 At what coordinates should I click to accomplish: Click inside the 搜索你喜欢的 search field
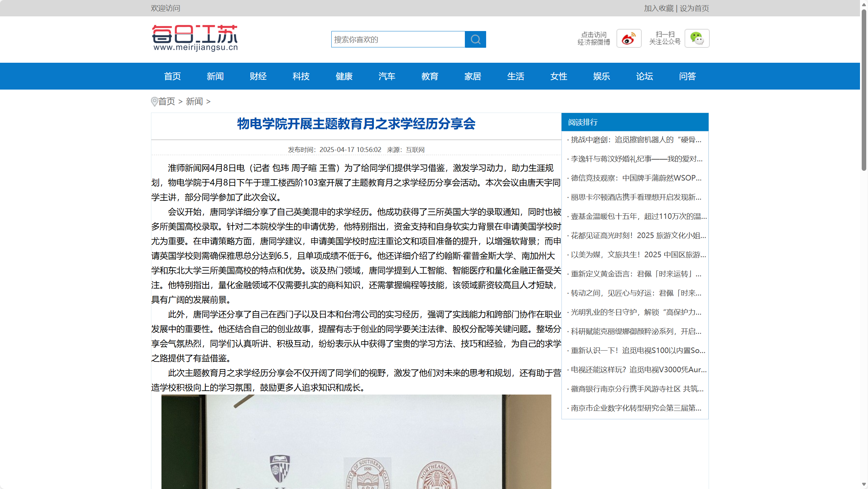(x=398, y=39)
